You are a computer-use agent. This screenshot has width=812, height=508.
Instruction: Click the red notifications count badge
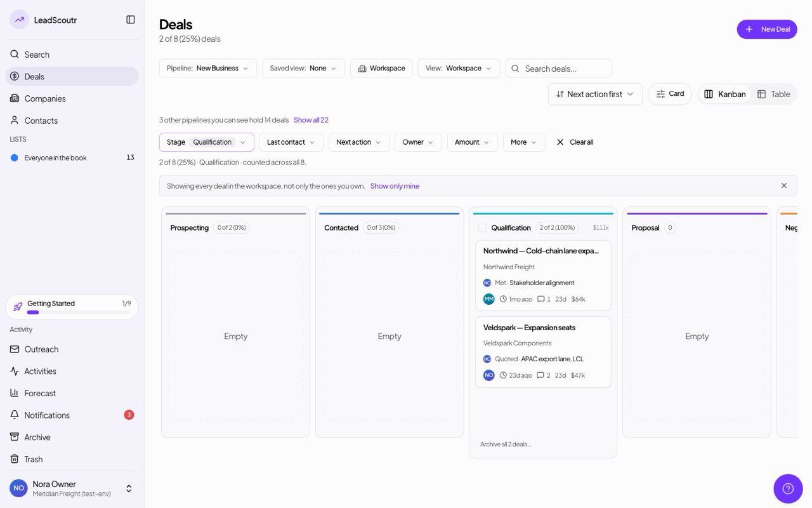(x=129, y=415)
